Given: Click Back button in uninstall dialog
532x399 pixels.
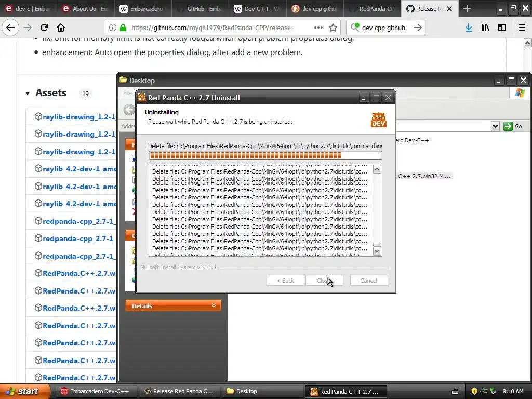Looking at the screenshot, I should click(285, 281).
